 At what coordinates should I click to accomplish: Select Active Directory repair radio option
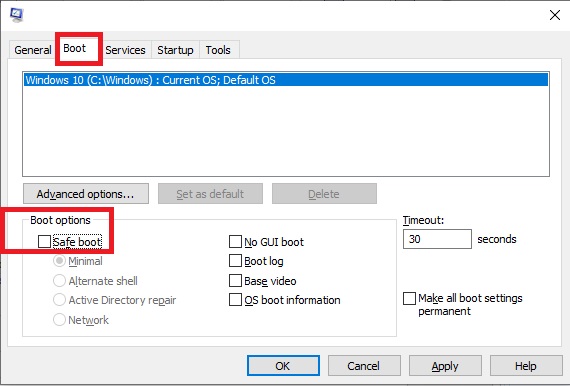59,300
